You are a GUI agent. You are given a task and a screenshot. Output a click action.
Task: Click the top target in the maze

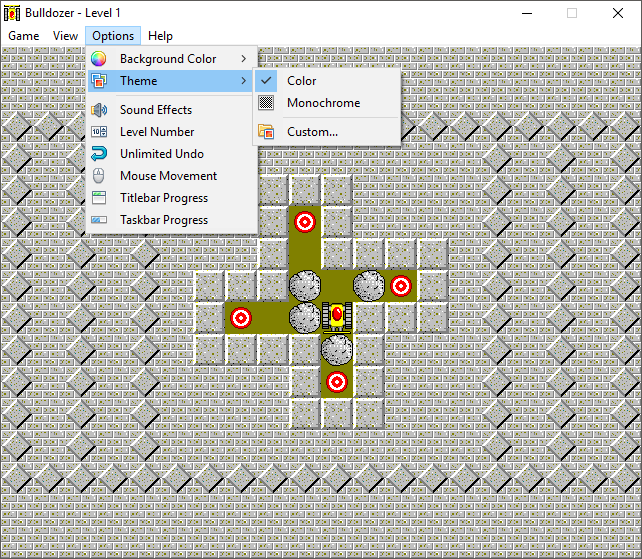(305, 222)
